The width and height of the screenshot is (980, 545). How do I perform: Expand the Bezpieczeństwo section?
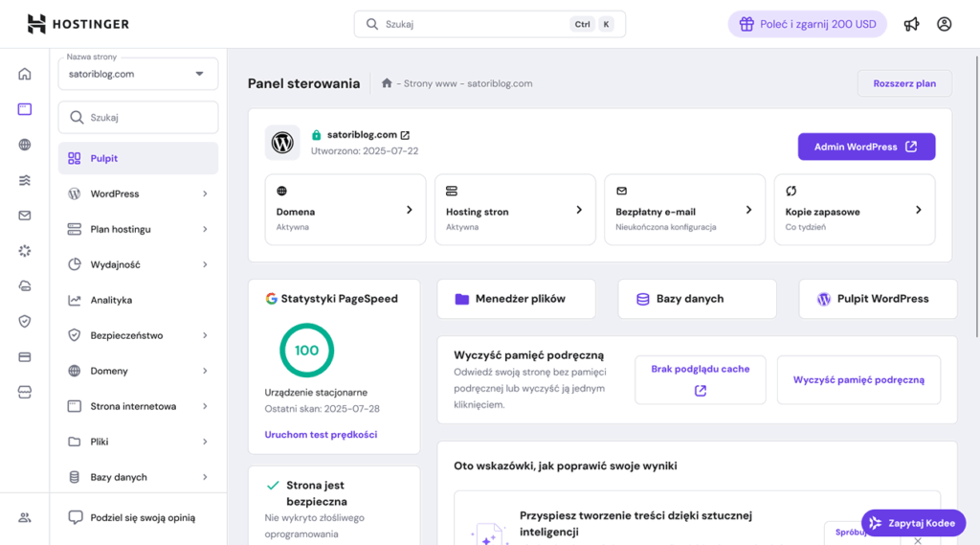click(138, 335)
